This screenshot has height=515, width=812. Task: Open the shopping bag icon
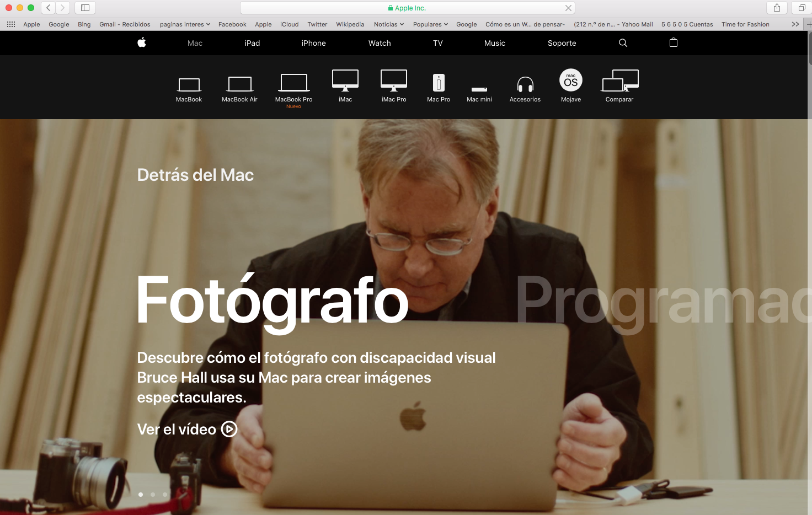click(x=673, y=42)
